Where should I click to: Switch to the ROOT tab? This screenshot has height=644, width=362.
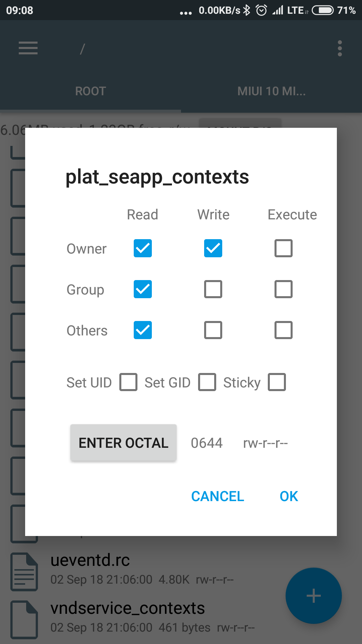[90, 91]
